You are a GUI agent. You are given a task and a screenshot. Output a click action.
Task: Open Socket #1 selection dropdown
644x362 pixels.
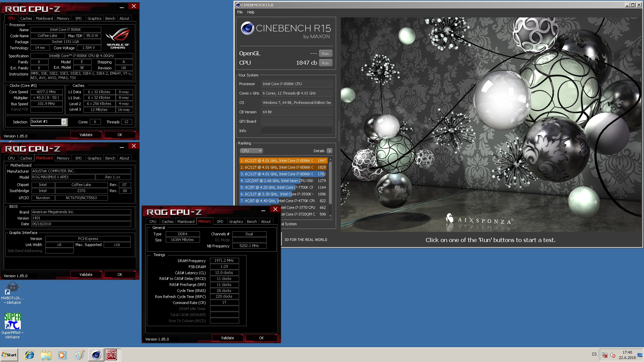coord(49,122)
